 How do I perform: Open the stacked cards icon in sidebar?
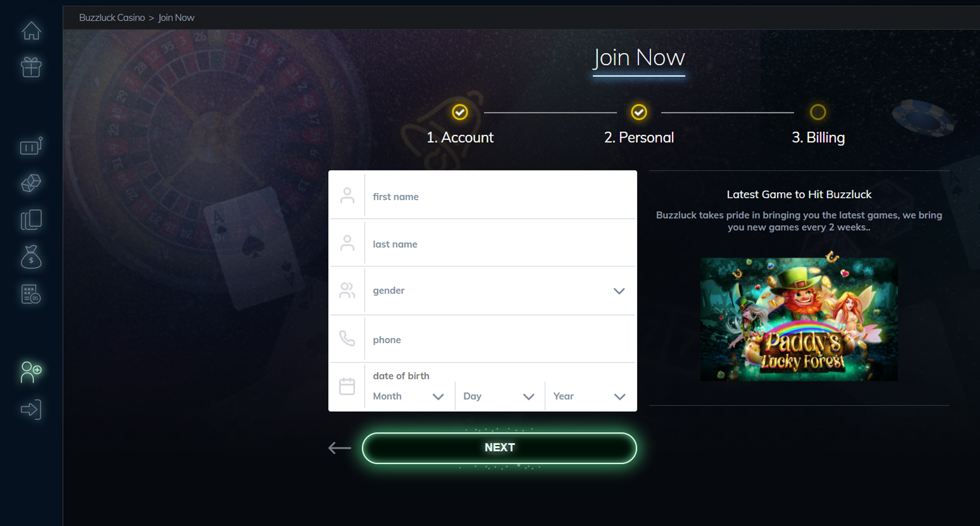pos(31,220)
